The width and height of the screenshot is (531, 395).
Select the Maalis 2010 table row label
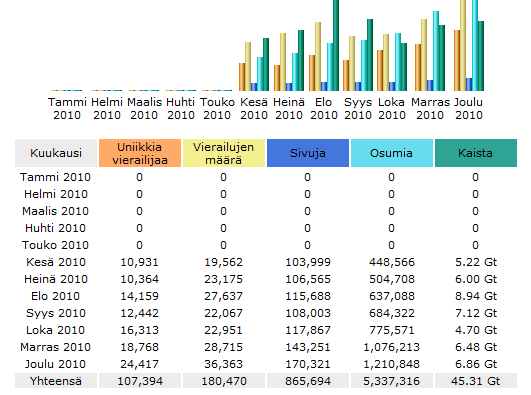tap(56, 211)
